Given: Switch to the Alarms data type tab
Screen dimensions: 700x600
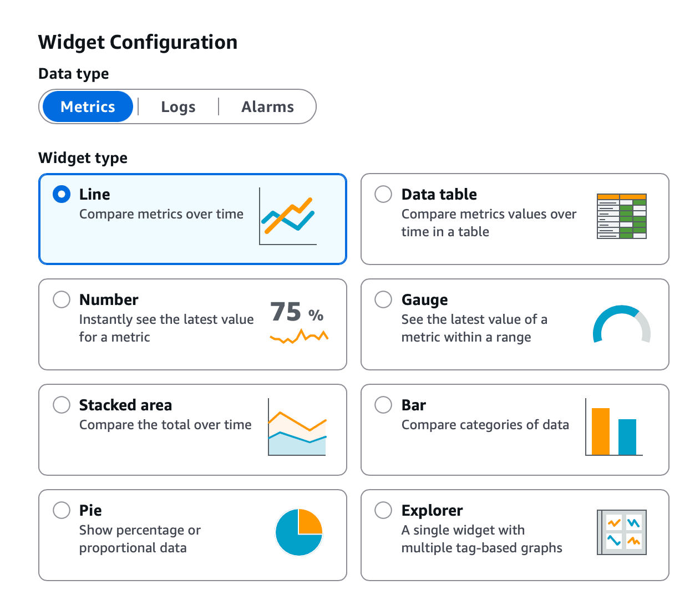Looking at the screenshot, I should [267, 106].
